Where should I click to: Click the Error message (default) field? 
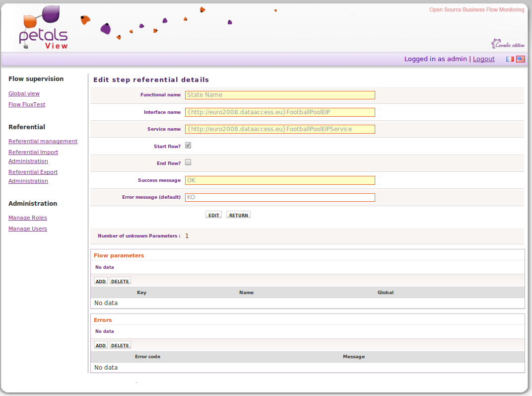coord(280,197)
